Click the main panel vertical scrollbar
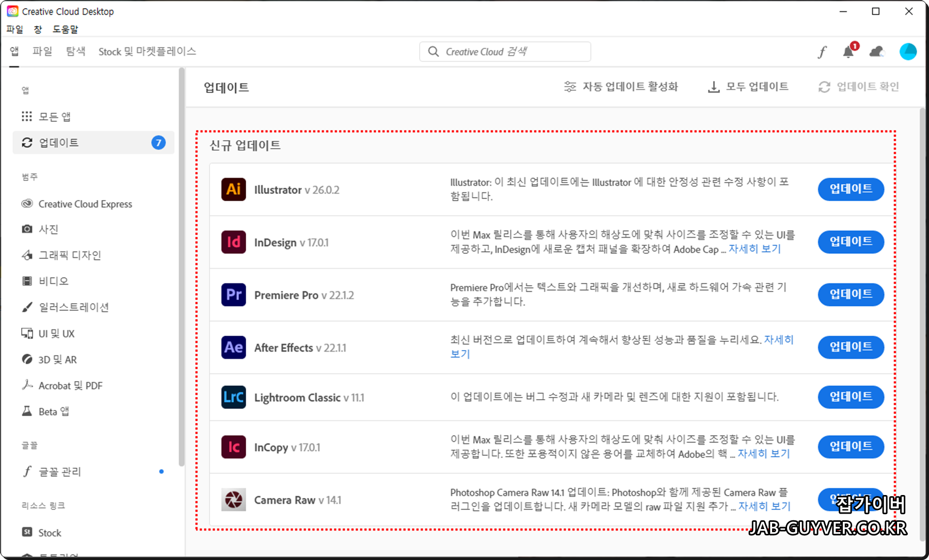Screen dimensions: 929x560 coord(922,324)
